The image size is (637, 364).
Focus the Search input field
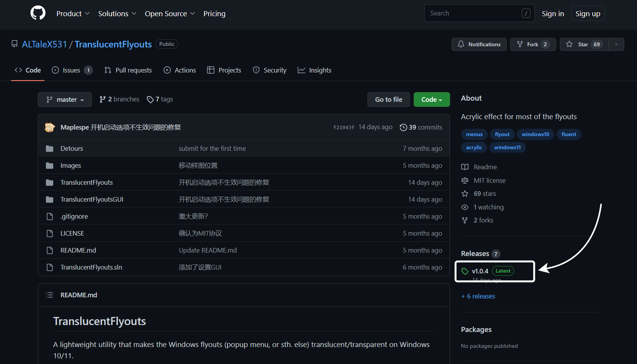click(x=479, y=13)
